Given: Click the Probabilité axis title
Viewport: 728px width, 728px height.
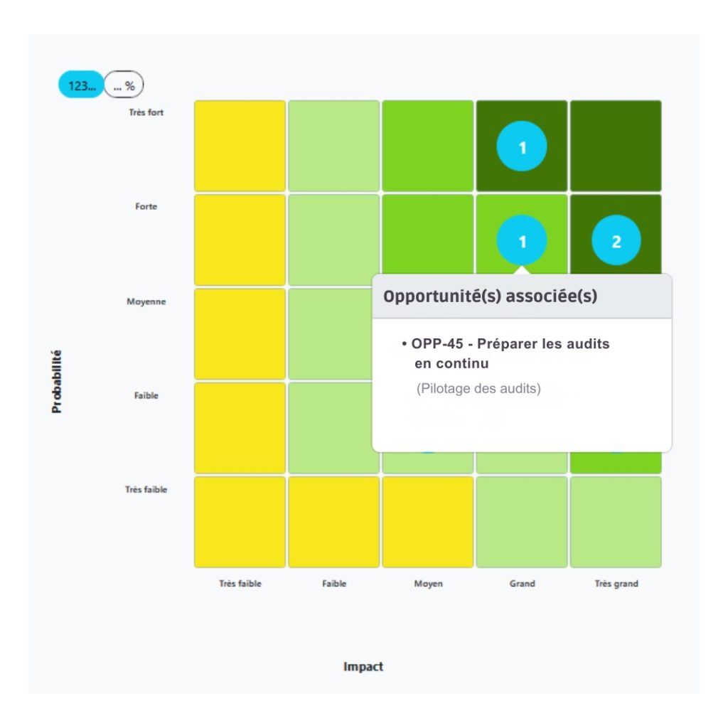Looking at the screenshot, I should click(56, 382).
